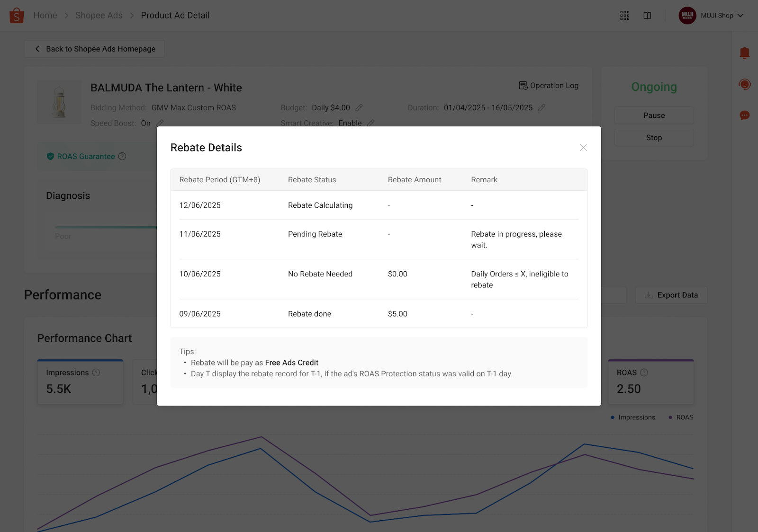Click the 10/06/2025 rebate period

[200, 274]
